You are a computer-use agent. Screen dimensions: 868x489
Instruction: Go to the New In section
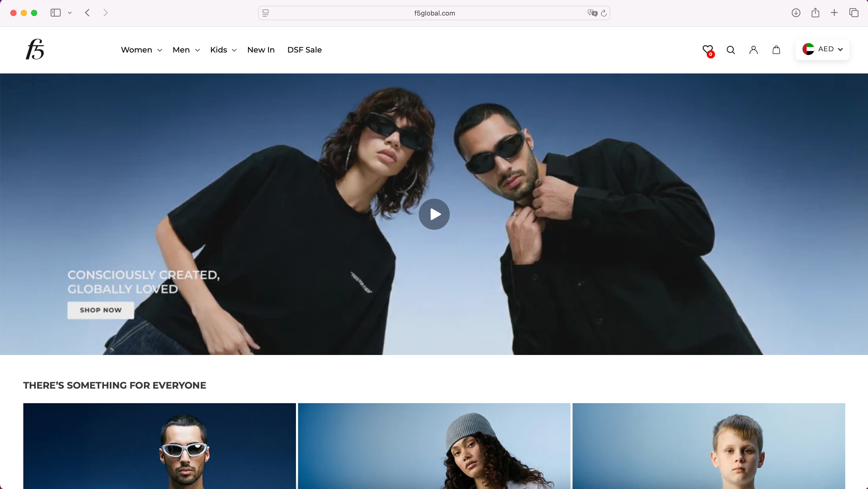pyautogui.click(x=261, y=50)
